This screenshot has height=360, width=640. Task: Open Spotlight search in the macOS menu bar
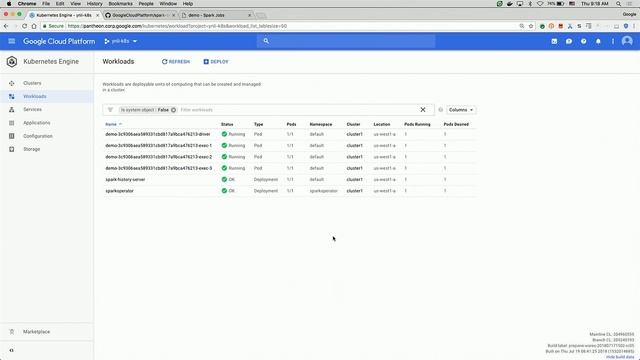(618, 4)
